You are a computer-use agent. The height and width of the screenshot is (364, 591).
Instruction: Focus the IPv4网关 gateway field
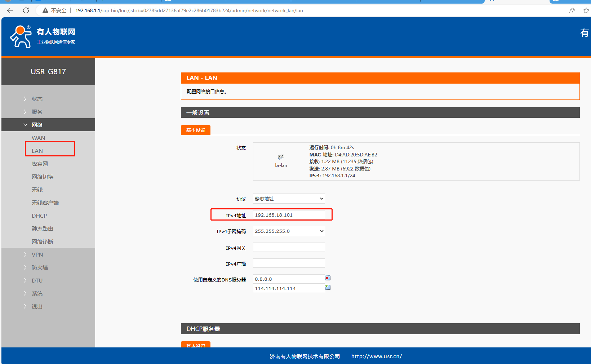[x=289, y=247]
